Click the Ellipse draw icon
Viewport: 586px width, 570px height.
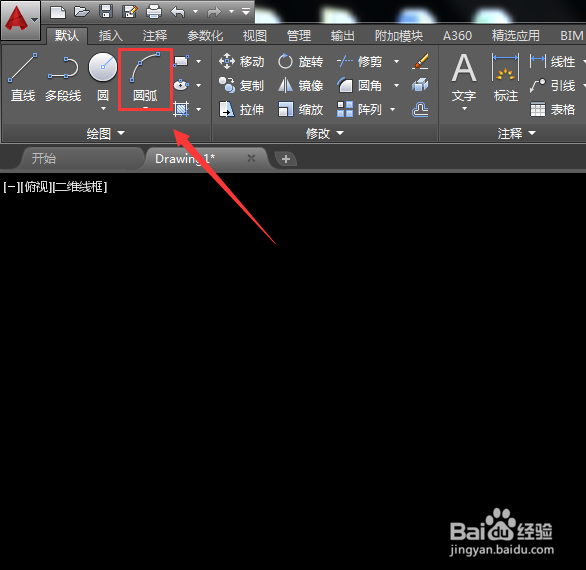(x=181, y=85)
